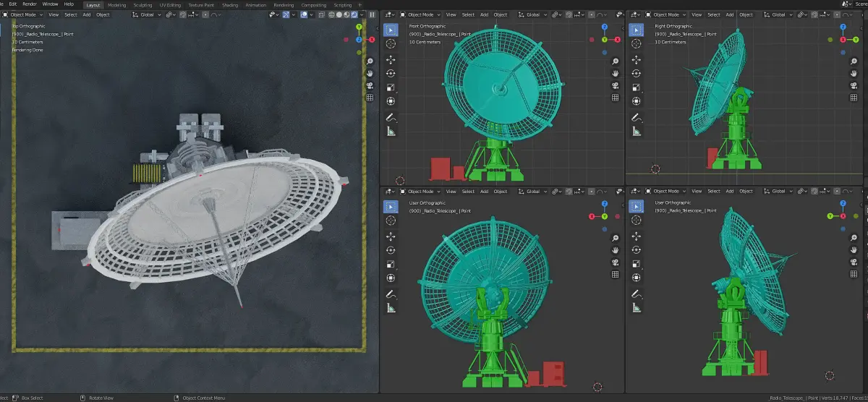Switch to the Modeling workspace tab
868x402 pixels.
tap(116, 4)
